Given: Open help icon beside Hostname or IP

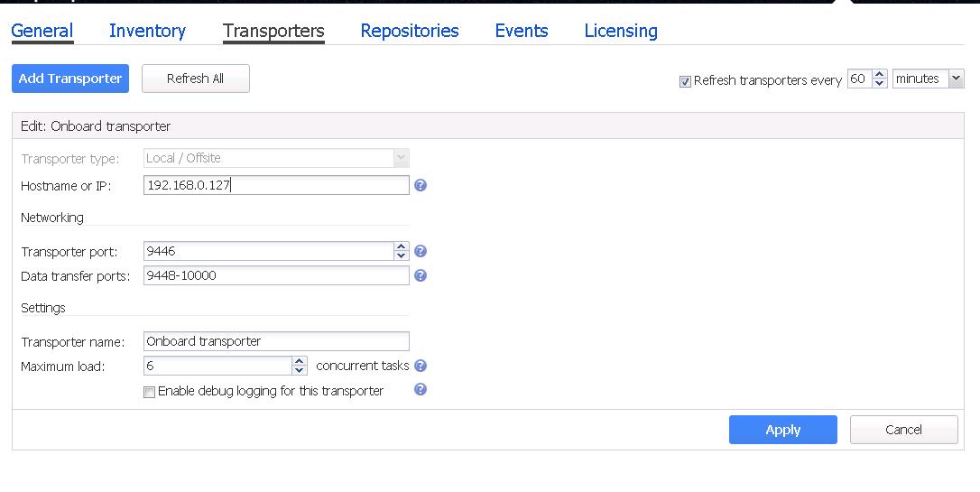Looking at the screenshot, I should point(421,185).
